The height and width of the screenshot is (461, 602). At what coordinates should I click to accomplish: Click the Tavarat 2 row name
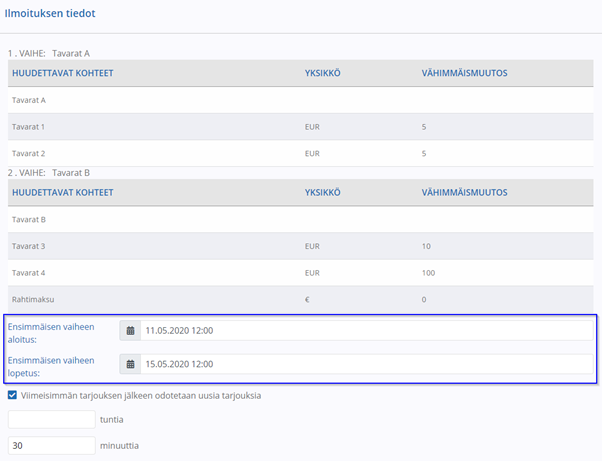[28, 154]
